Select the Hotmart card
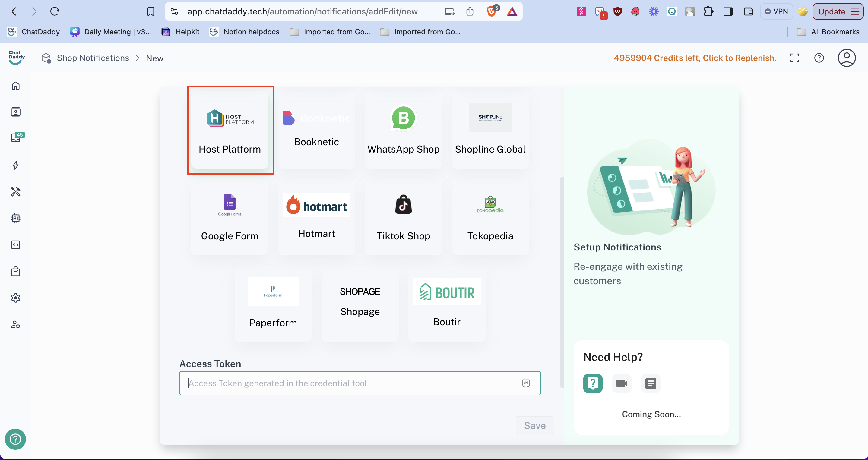The width and height of the screenshot is (868, 460). pyautogui.click(x=316, y=217)
